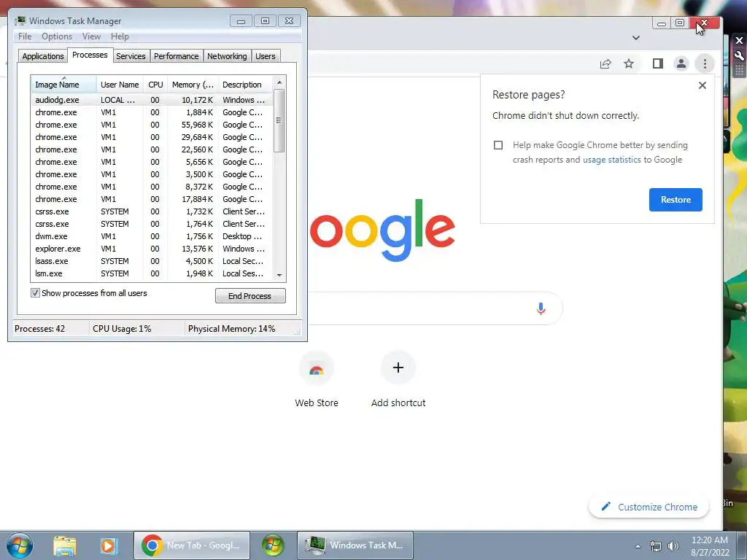The width and height of the screenshot is (747, 560).
Task: Select the explorer.exe process row
Action: [x=152, y=249]
